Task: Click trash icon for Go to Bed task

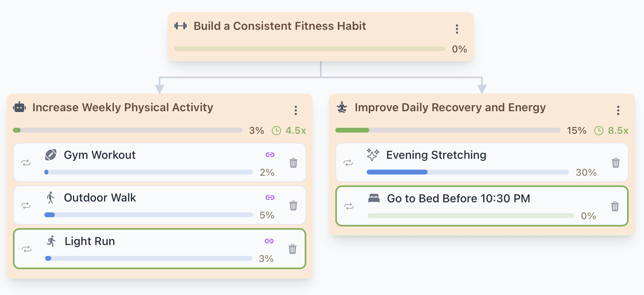Action: click(615, 206)
